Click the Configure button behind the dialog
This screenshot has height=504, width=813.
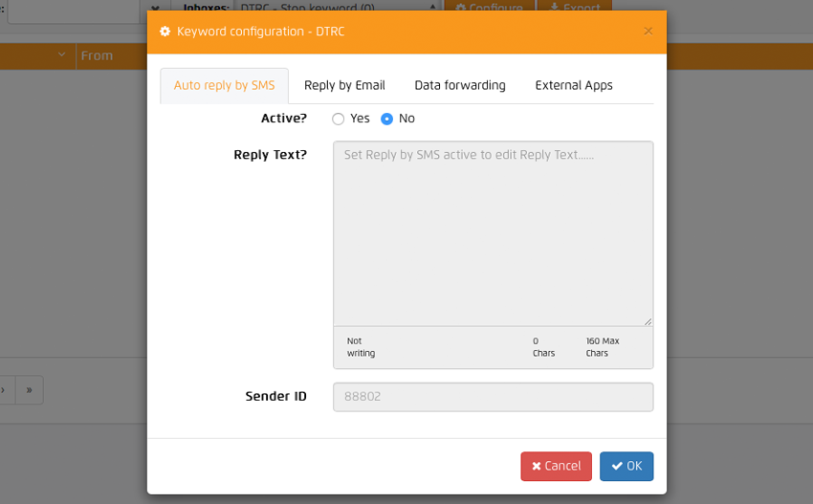click(x=489, y=6)
